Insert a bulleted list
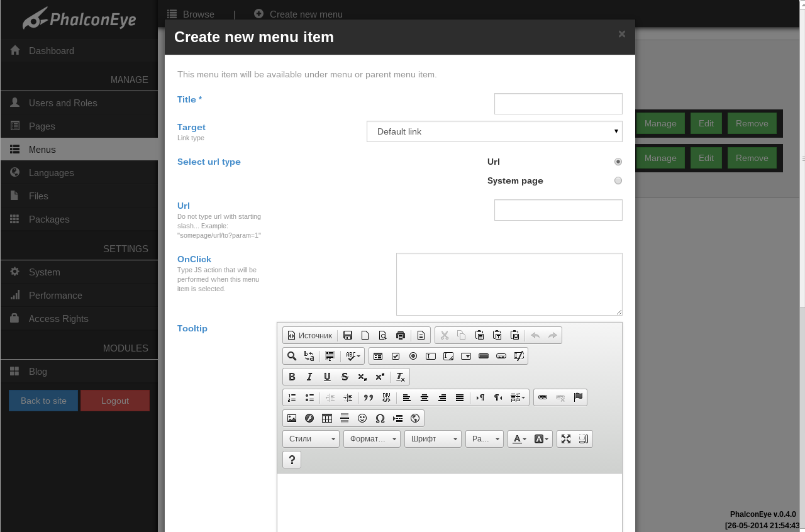805x532 pixels. pyautogui.click(x=309, y=397)
